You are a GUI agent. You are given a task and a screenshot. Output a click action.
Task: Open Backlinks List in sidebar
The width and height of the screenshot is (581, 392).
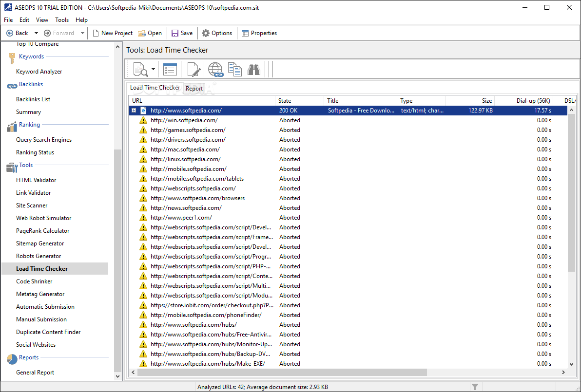coord(33,99)
